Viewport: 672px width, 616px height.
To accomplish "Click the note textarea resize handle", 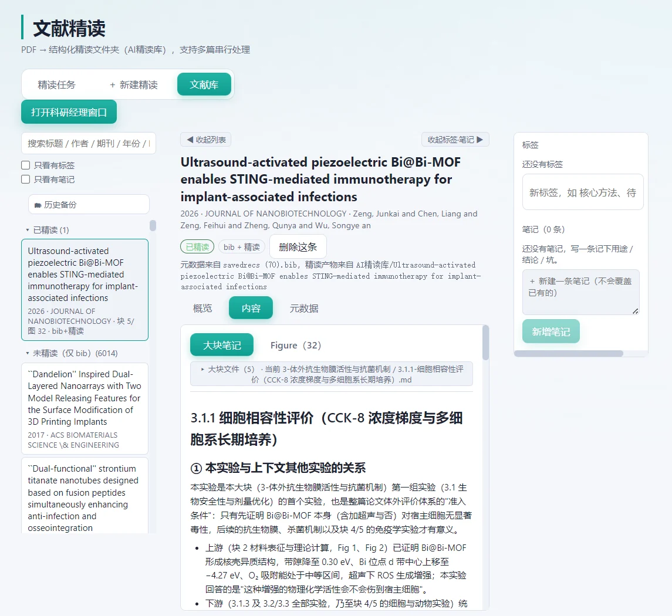I will (x=636, y=312).
